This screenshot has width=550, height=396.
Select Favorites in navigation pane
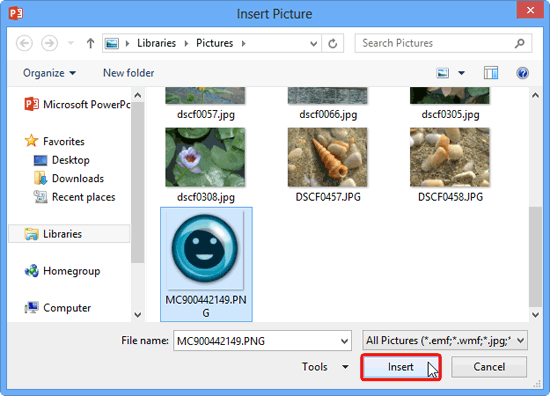(55, 141)
